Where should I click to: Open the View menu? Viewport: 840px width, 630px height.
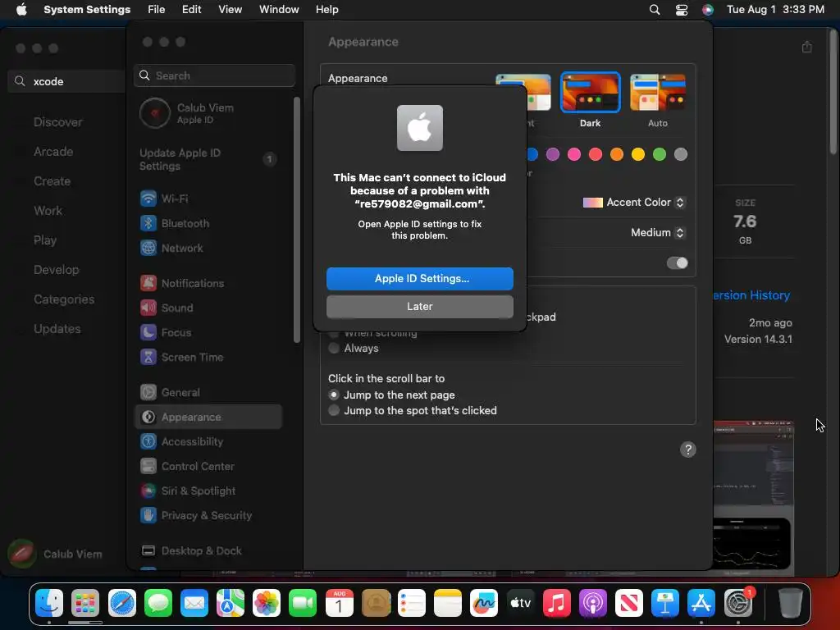230,10
